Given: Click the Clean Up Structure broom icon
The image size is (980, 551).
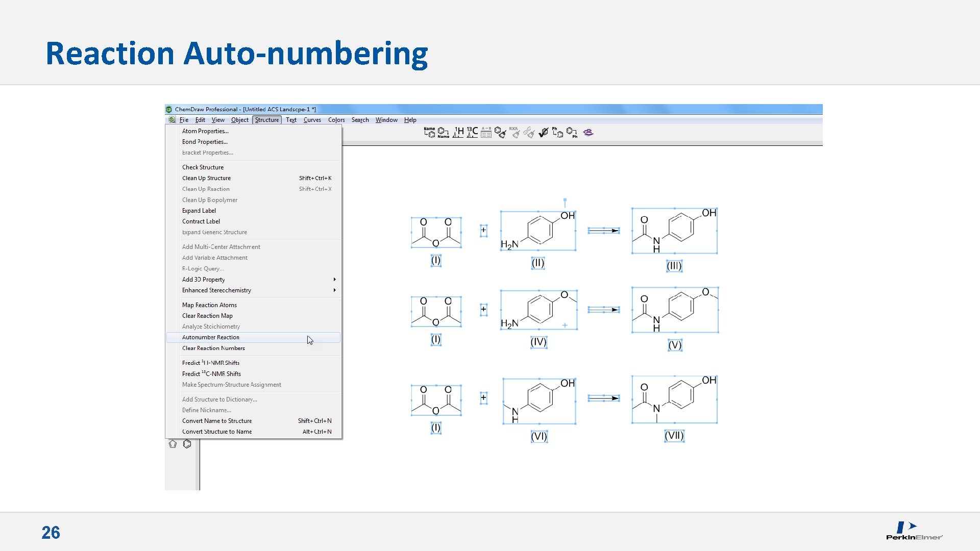Looking at the screenshot, I should pyautogui.click(x=500, y=133).
